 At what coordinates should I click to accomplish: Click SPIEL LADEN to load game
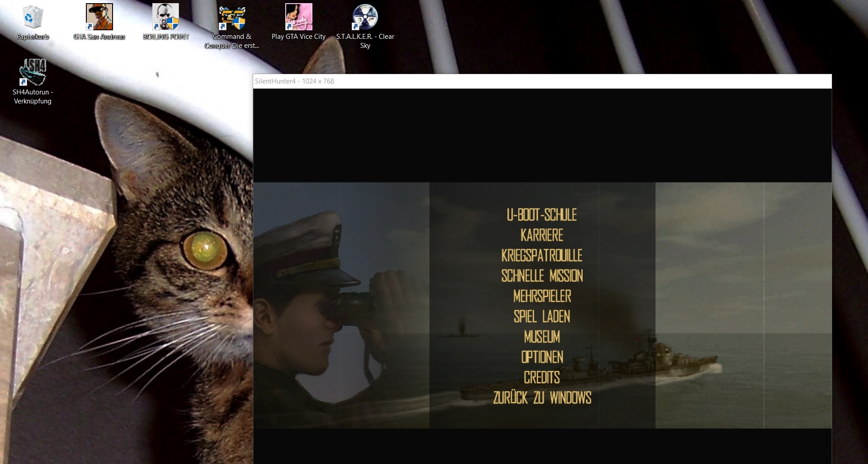[542, 317]
